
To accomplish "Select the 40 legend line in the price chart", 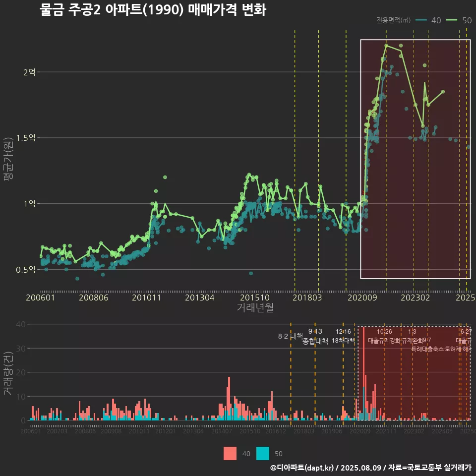I will click(x=421, y=20).
